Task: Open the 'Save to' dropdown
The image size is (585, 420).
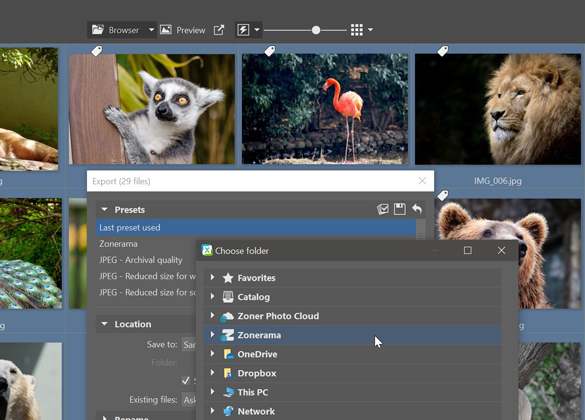Action: (x=189, y=344)
